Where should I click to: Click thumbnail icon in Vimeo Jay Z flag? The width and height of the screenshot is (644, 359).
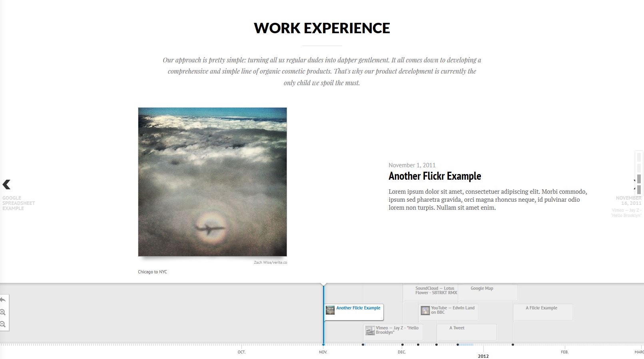pos(370,331)
